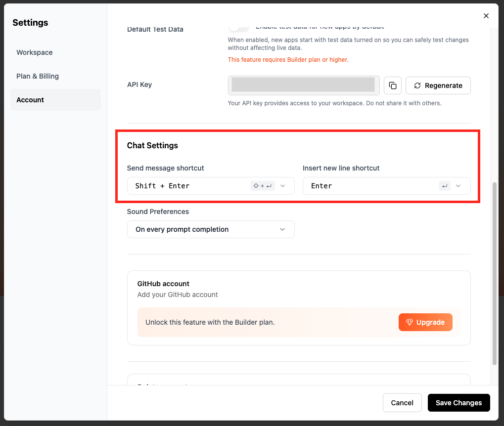Click the Enter keycap badge in new line shortcut
This screenshot has height=426, width=504.
pyautogui.click(x=444, y=186)
